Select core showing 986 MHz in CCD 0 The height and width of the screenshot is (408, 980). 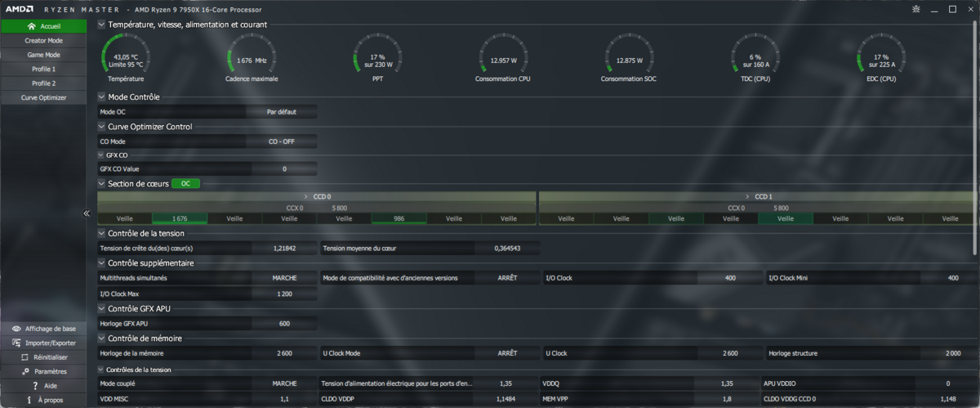coord(399,219)
